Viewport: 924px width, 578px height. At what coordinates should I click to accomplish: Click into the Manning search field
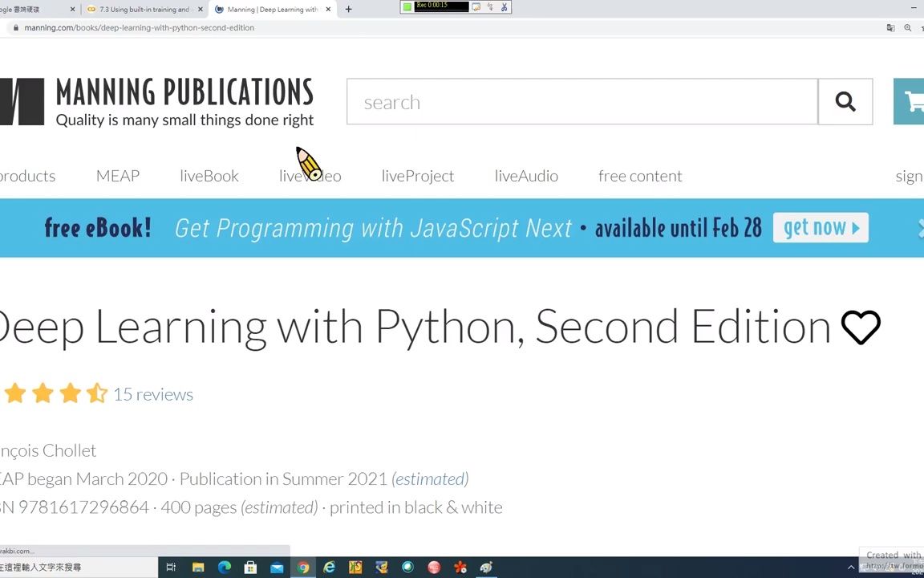click(x=582, y=102)
